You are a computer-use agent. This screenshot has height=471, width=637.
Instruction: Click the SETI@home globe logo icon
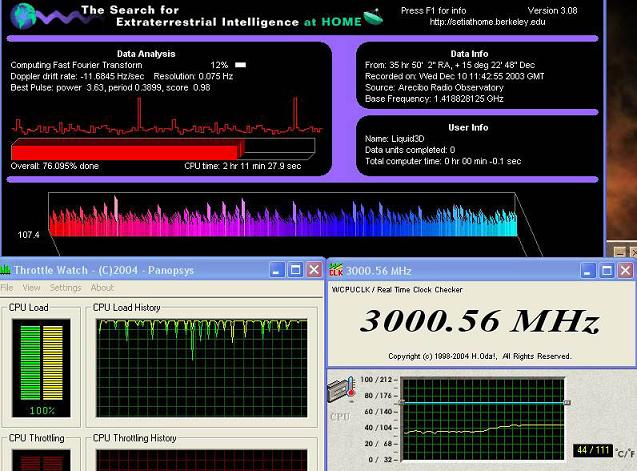click(22, 16)
